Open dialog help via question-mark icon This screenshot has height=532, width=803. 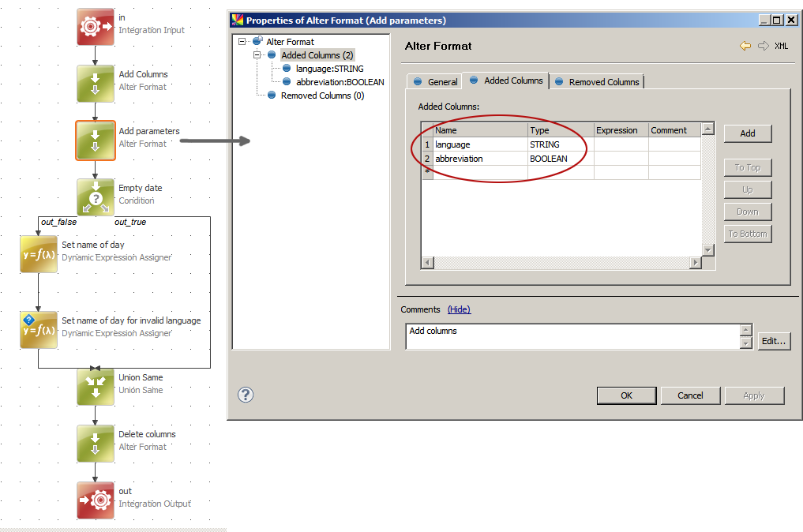click(x=245, y=395)
